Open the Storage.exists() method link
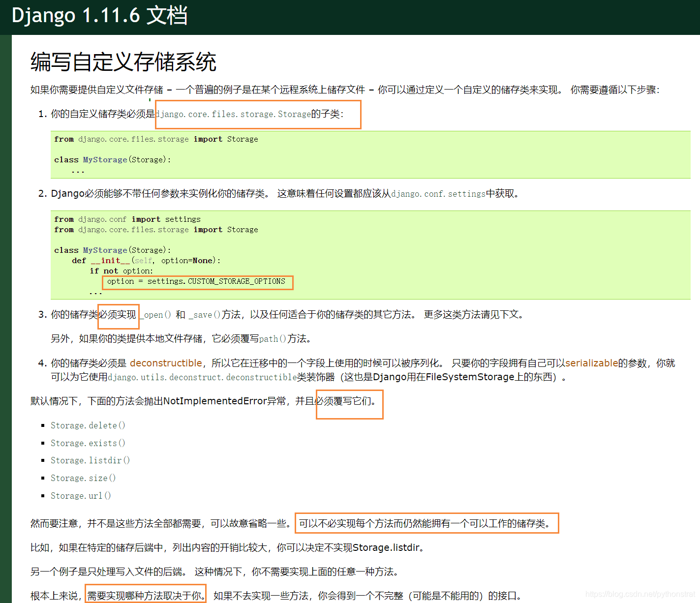Screen dimensions: 700x603 tap(88, 443)
